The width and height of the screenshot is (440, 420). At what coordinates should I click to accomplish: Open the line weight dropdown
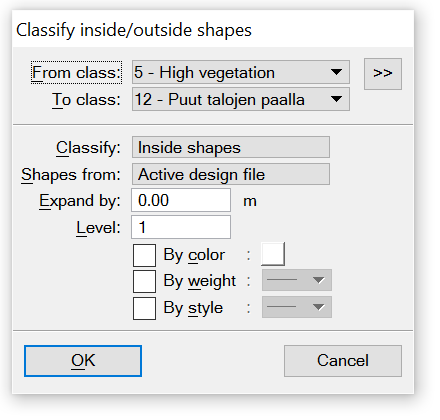click(x=297, y=280)
